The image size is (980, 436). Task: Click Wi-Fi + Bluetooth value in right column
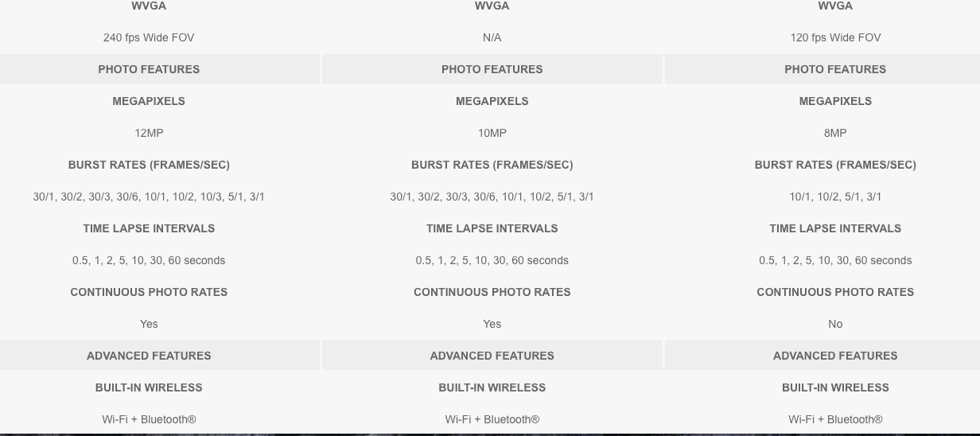pos(835,419)
